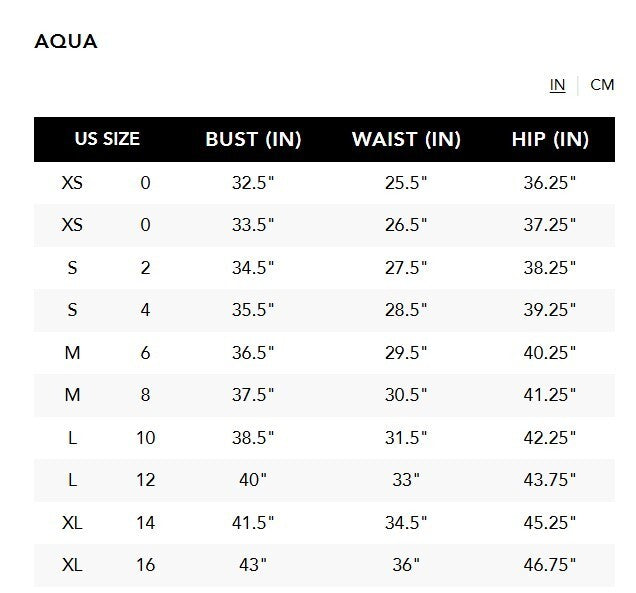
Task: Select the 40" bust value
Action: coord(253,480)
